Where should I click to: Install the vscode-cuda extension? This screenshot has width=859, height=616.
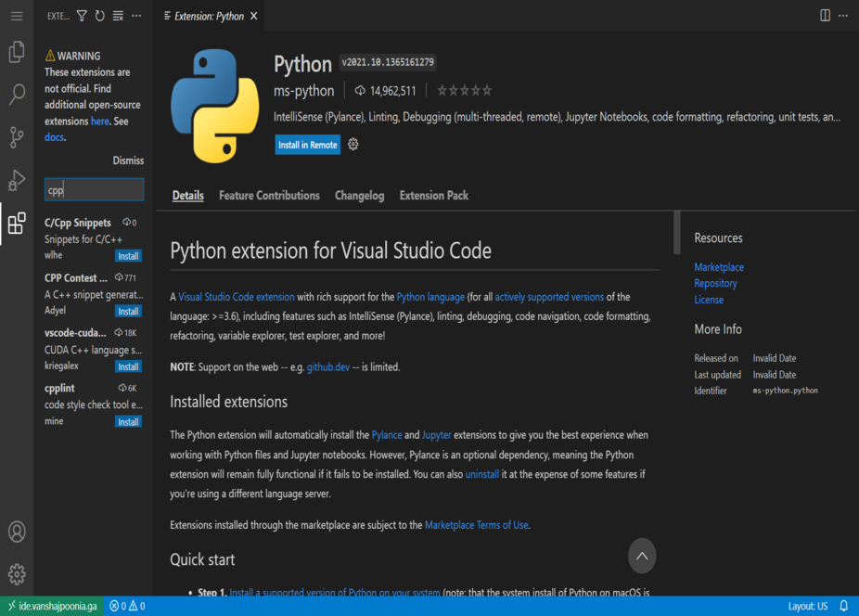click(x=128, y=366)
